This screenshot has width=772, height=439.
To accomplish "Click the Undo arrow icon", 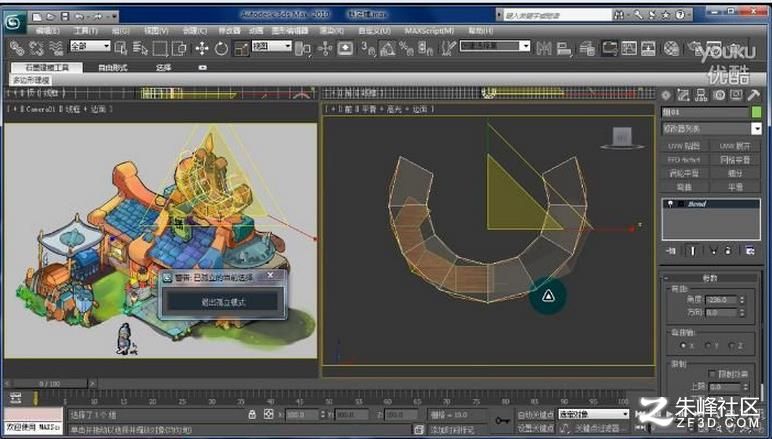I will click(79, 17).
